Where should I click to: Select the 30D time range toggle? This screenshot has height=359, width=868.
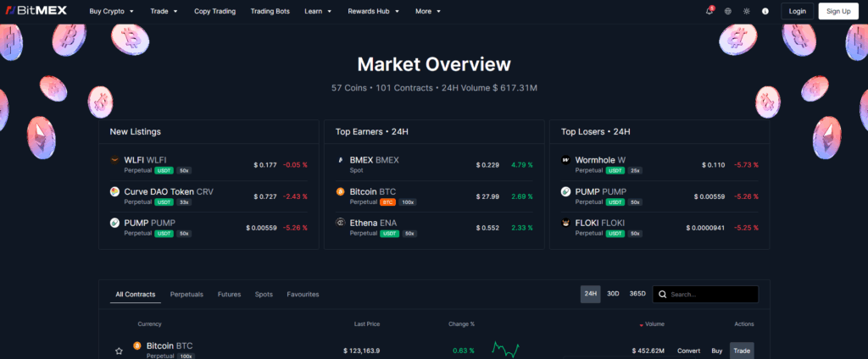[x=613, y=294]
